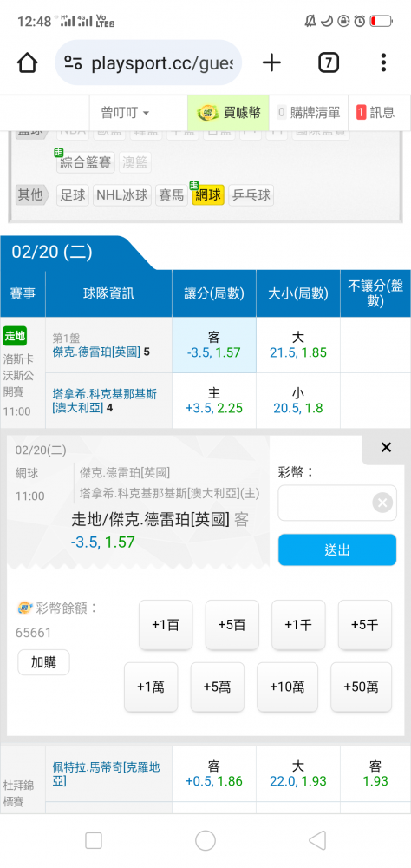
Task: Tap the site settings icon in address bar
Action: pyautogui.click(x=73, y=62)
